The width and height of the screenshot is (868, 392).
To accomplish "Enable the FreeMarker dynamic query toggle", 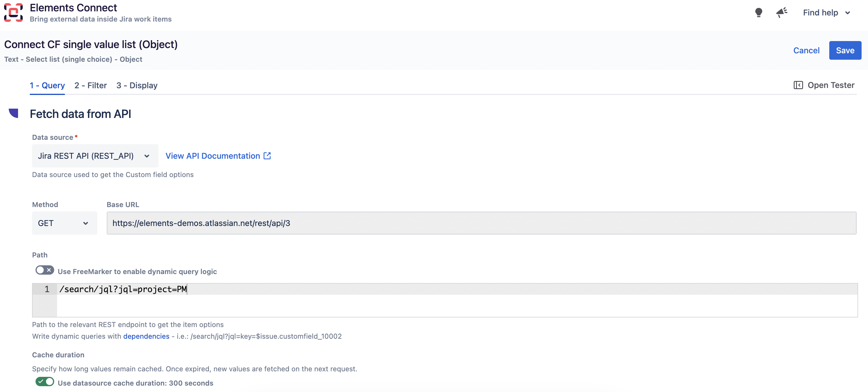I will point(45,270).
